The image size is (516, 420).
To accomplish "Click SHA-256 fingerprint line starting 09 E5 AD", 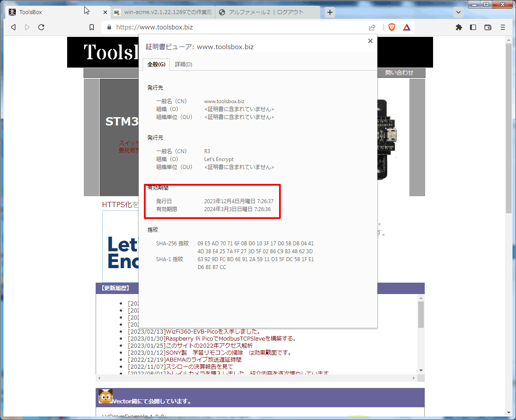I will point(256,244).
